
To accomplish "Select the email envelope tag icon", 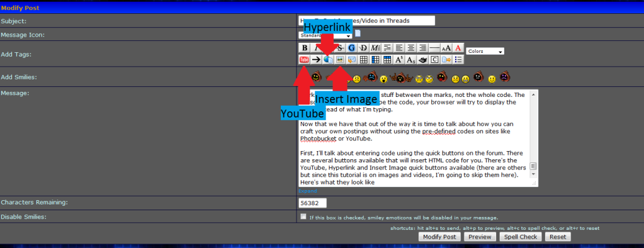I will pos(351,60).
